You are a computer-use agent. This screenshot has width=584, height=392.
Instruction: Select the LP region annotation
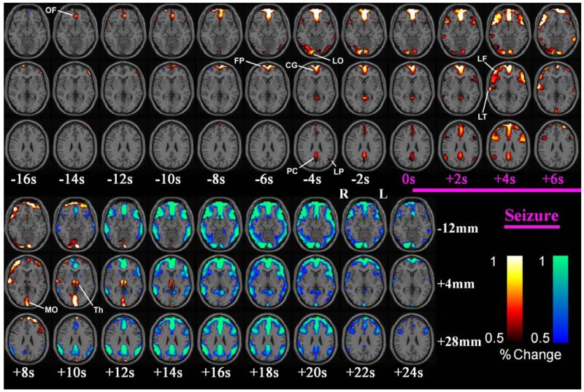pos(338,172)
